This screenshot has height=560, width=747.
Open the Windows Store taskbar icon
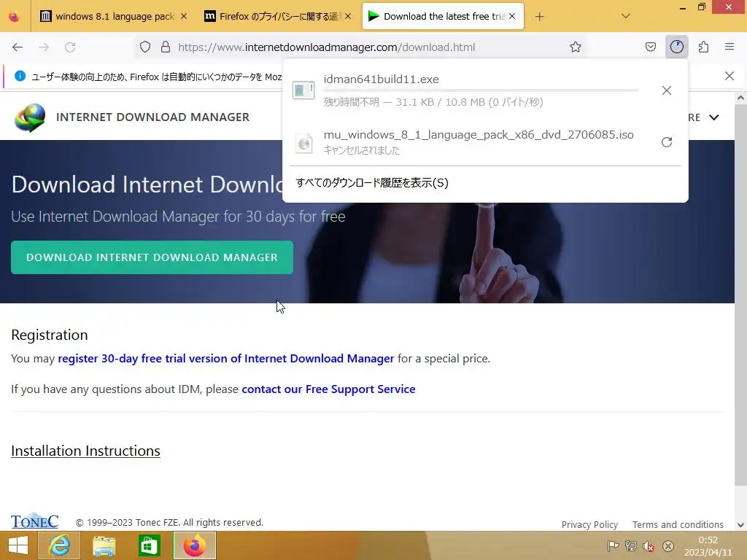pyautogui.click(x=149, y=545)
